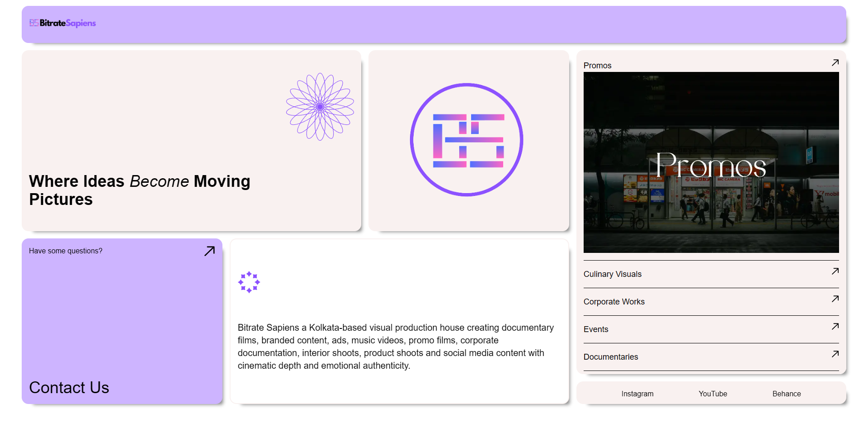Click the arrow next to Culinary Visuals
The height and width of the screenshot is (423, 868).
835,271
